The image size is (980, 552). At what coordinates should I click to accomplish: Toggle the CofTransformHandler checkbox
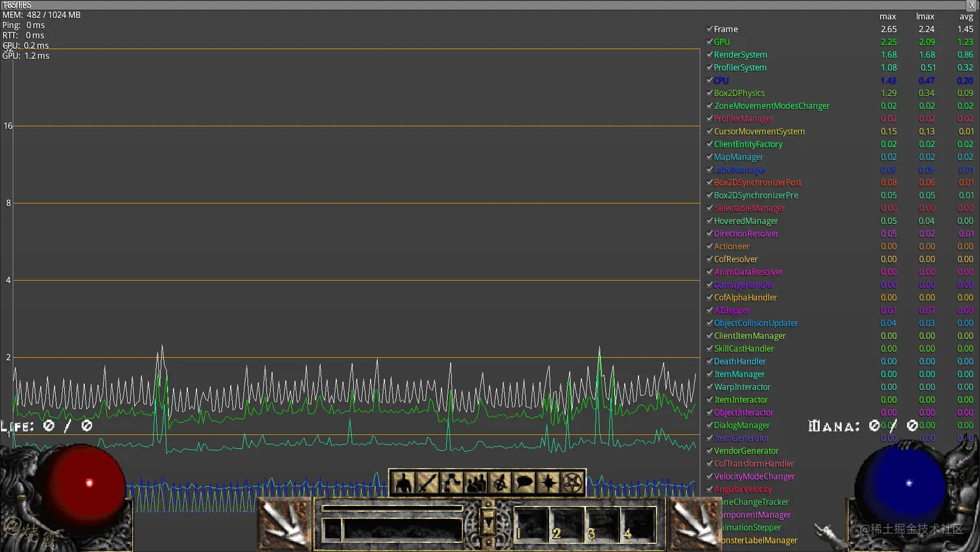pyautogui.click(x=710, y=464)
